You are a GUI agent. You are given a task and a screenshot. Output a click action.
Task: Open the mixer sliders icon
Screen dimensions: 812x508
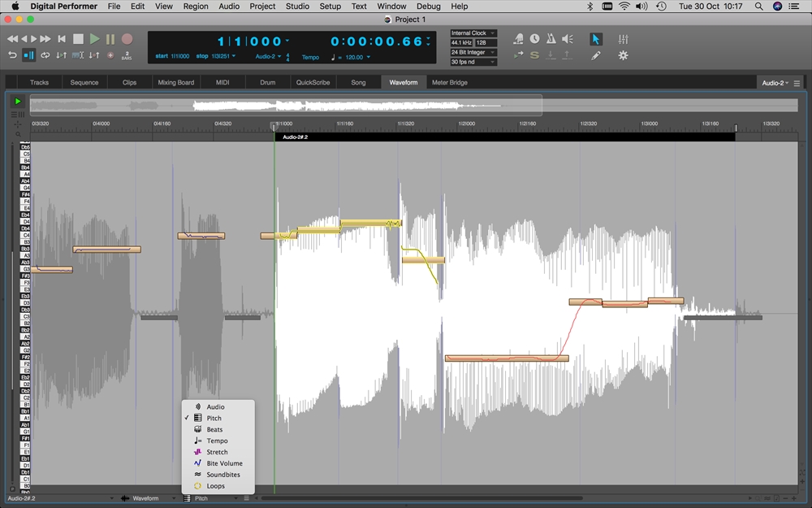click(x=623, y=39)
